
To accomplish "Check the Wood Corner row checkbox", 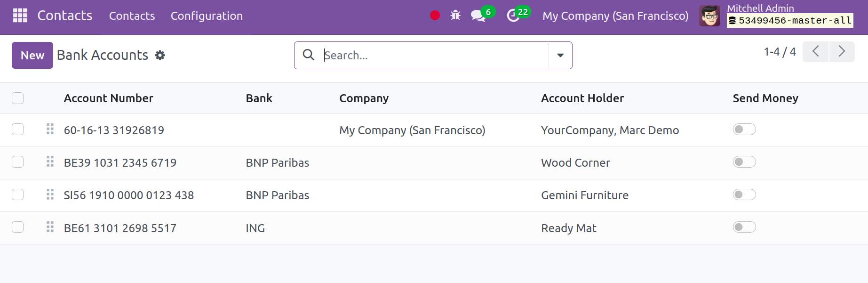I will pyautogui.click(x=18, y=162).
